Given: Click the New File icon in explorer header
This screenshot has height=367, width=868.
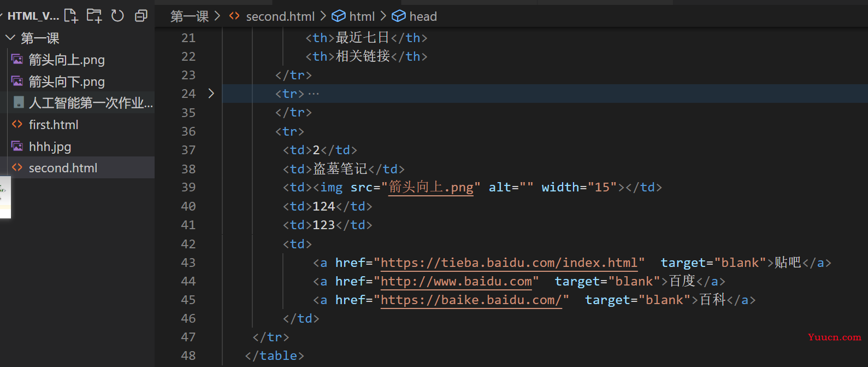Looking at the screenshot, I should 71,16.
